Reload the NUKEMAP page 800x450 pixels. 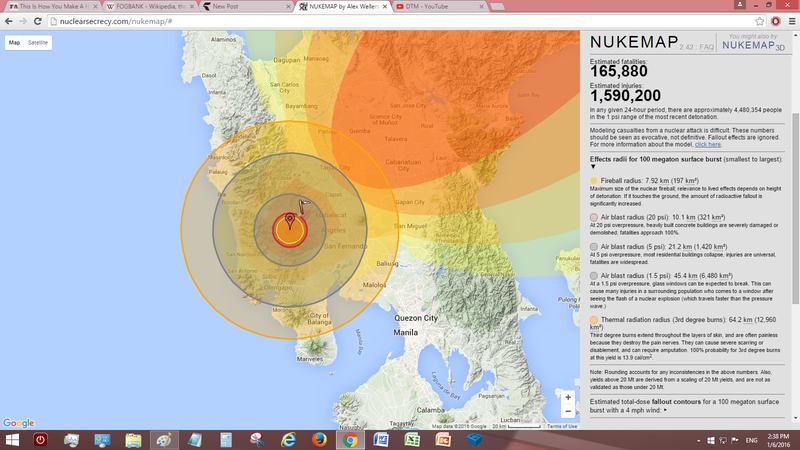point(38,21)
